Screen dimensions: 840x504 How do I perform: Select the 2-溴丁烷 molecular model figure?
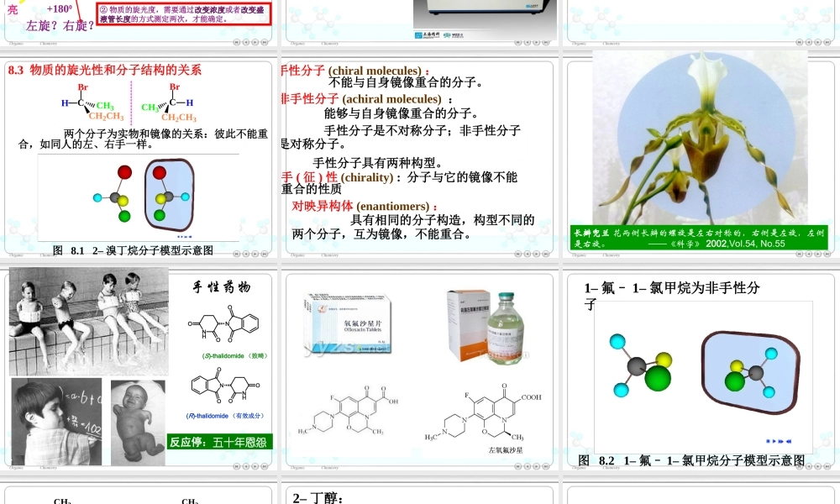pos(143,193)
